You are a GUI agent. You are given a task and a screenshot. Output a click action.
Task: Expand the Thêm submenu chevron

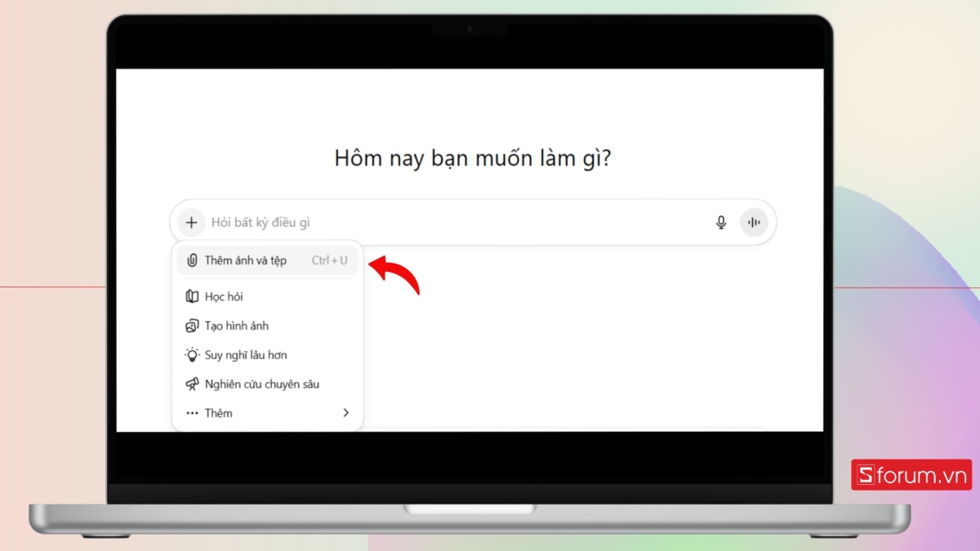click(345, 413)
